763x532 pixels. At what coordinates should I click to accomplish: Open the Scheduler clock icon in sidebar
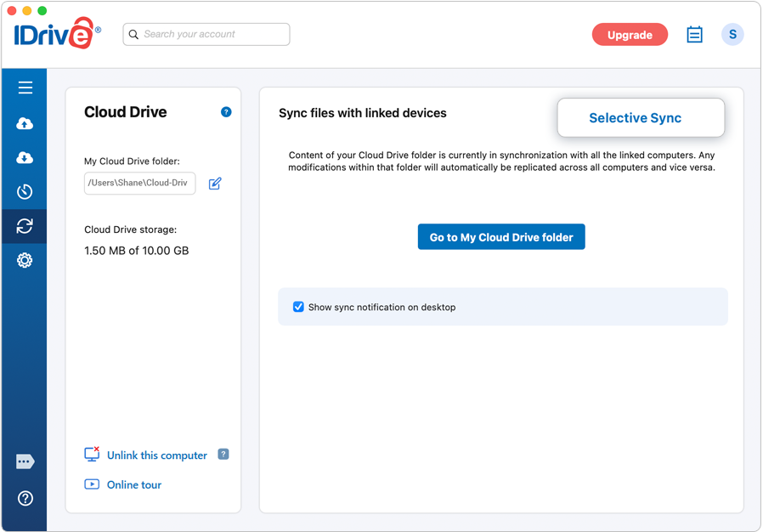coord(25,192)
